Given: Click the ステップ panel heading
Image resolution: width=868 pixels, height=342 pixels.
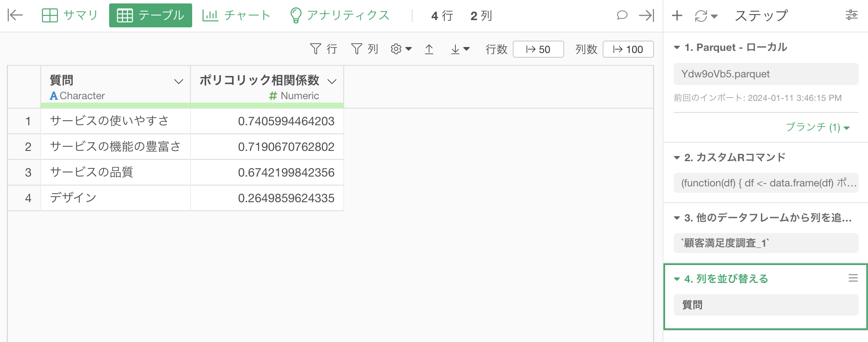Looking at the screenshot, I should pos(761,16).
